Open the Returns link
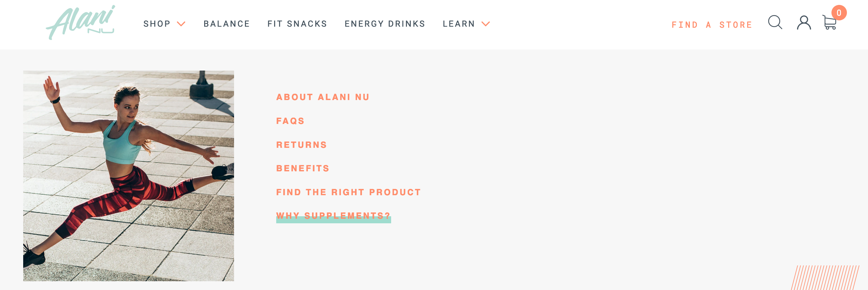Image resolution: width=868 pixels, height=290 pixels. pos(302,145)
